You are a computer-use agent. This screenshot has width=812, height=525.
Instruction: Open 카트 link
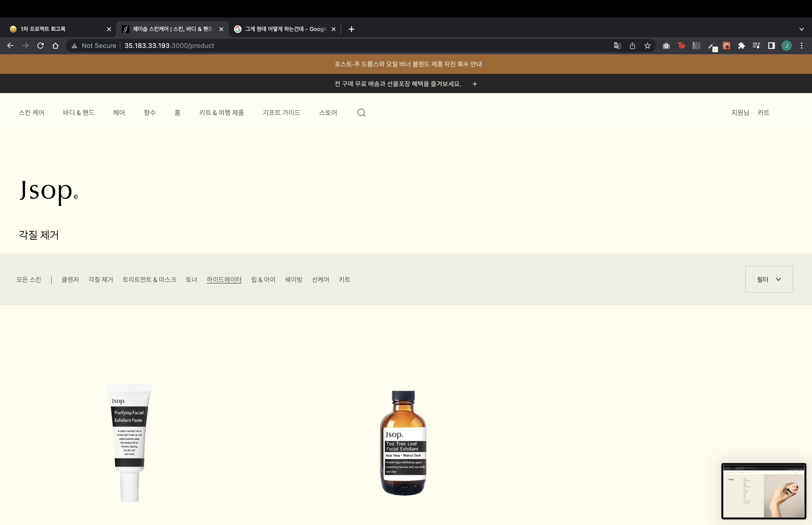(763, 113)
